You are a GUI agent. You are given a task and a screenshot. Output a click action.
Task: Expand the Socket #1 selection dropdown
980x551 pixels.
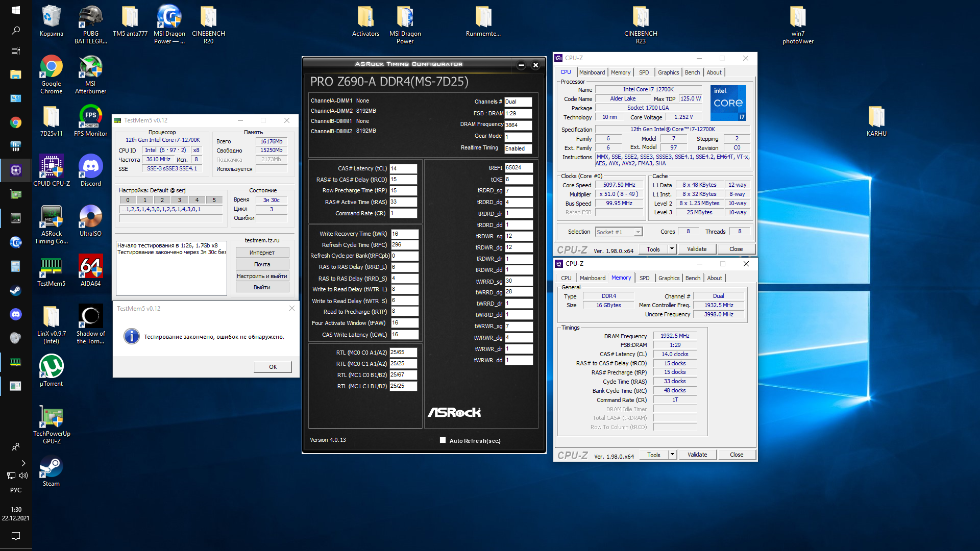[x=638, y=232]
